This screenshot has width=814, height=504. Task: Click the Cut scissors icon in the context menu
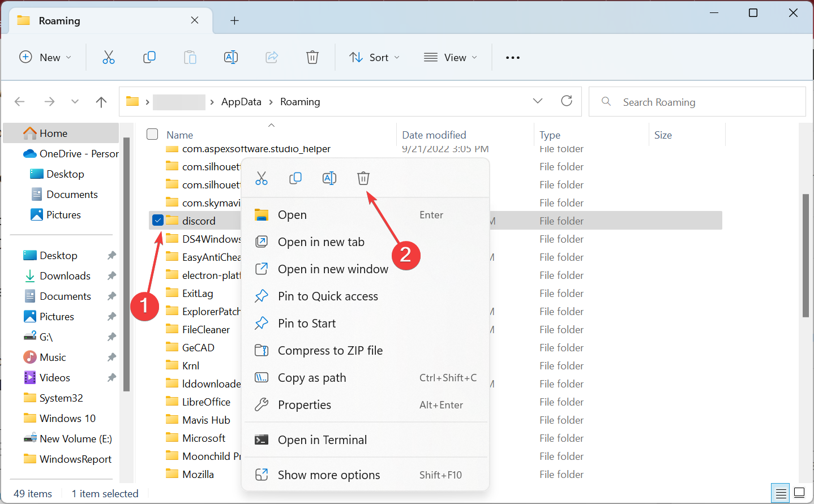[262, 179]
